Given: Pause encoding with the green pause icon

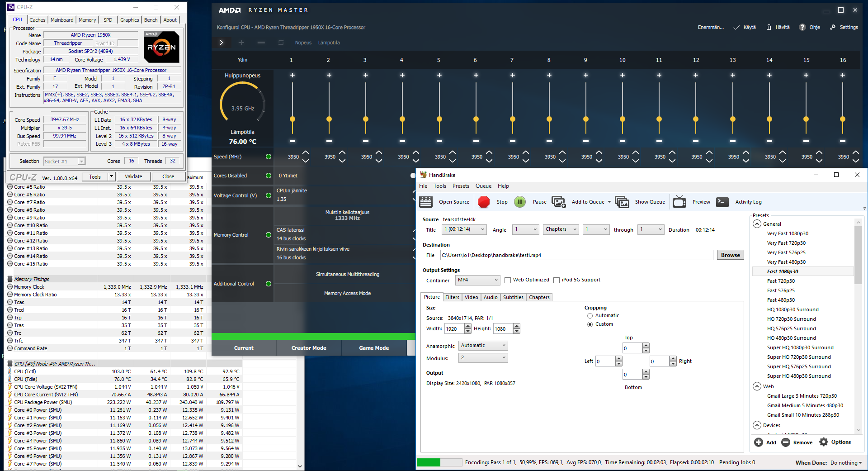Looking at the screenshot, I should [520, 202].
